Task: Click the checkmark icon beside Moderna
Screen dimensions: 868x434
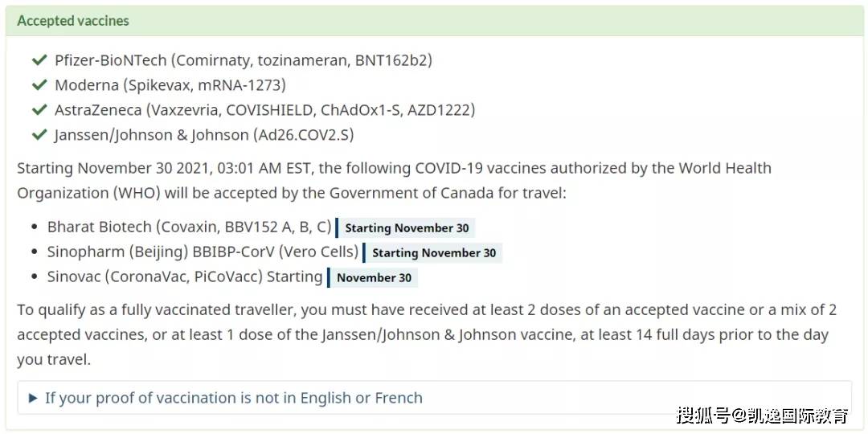Action: point(39,85)
